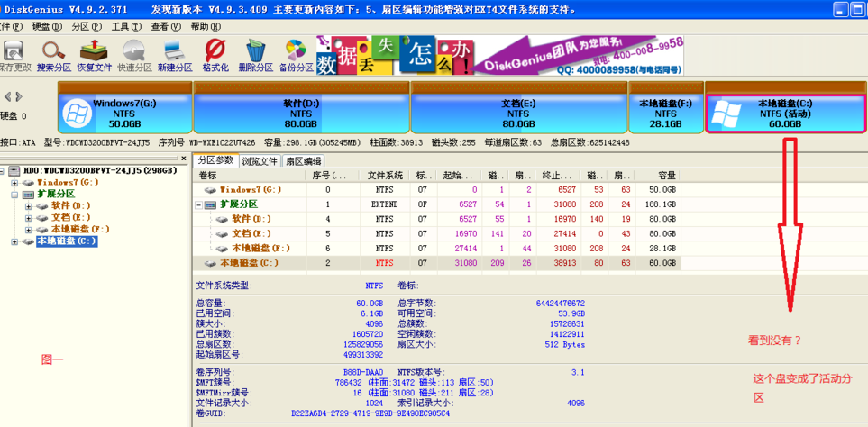The width and height of the screenshot is (868, 427).
Task: Click the drive icon beside 文档(E:) in table
Action: click(222, 233)
